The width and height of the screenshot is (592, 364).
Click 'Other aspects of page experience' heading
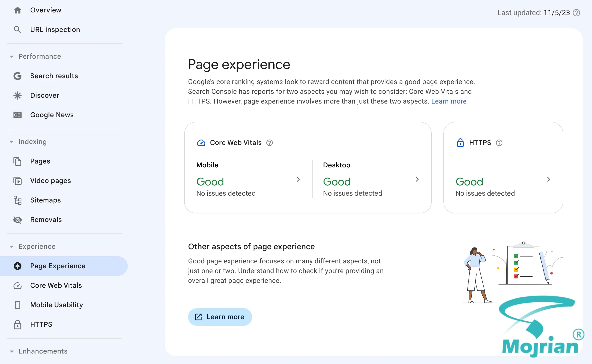tap(251, 247)
